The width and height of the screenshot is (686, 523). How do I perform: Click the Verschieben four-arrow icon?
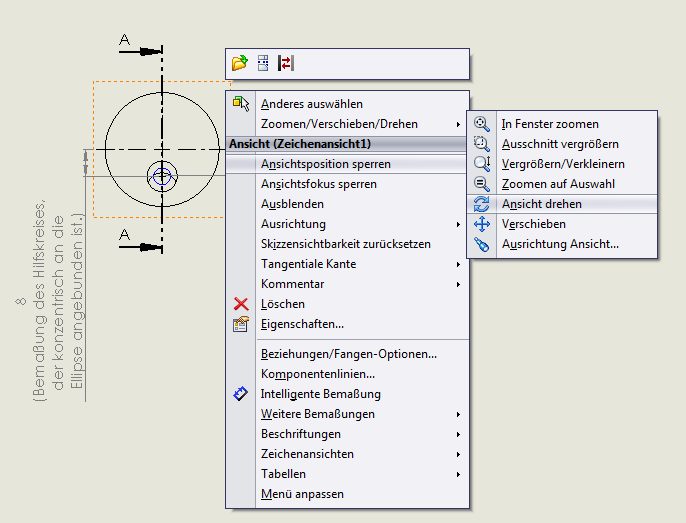(482, 224)
